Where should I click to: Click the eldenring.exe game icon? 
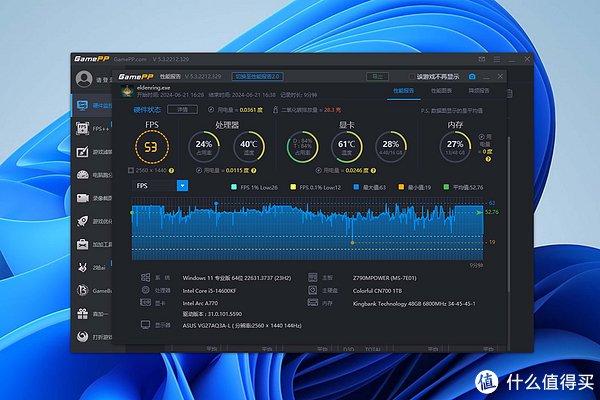[x=127, y=91]
